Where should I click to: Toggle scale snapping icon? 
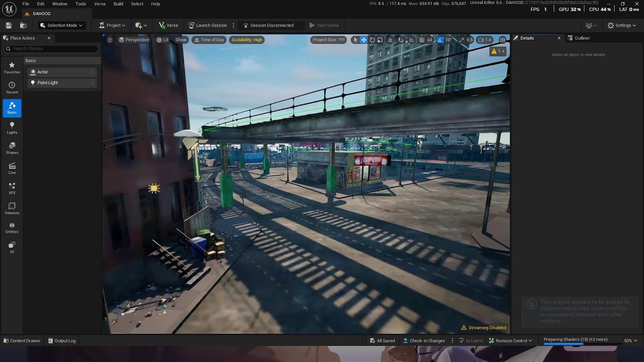pyautogui.click(x=461, y=40)
